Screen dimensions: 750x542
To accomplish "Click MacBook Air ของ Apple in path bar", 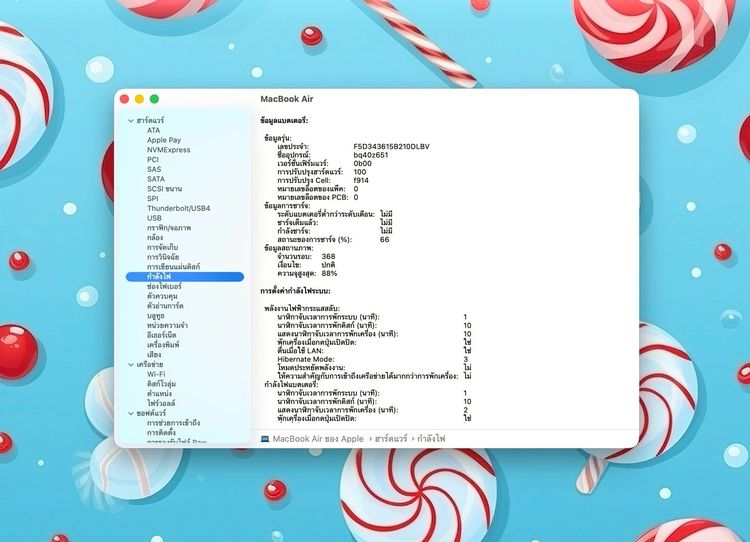I will (x=318, y=438).
